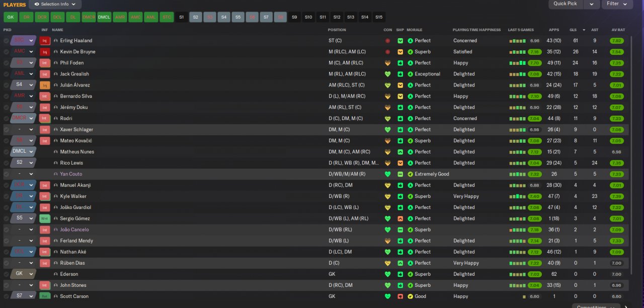
Task: Click the condition heart for João Cancelo
Action: point(387,230)
